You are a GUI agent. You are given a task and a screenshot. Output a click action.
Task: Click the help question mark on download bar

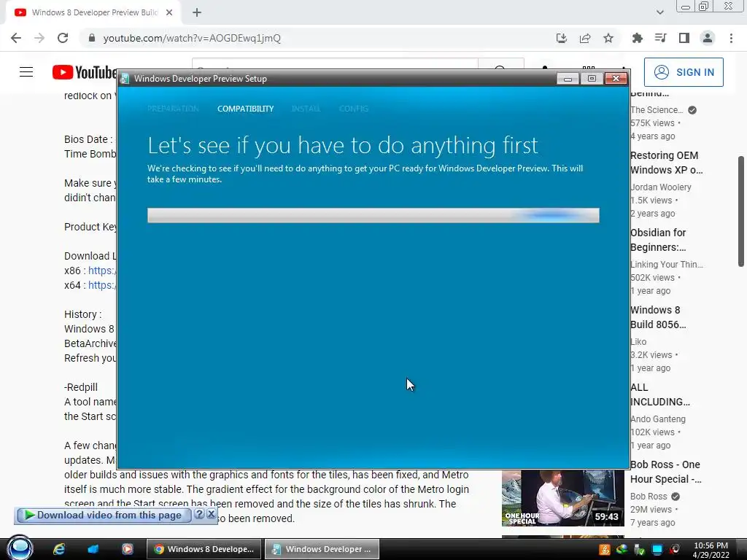coord(199,514)
